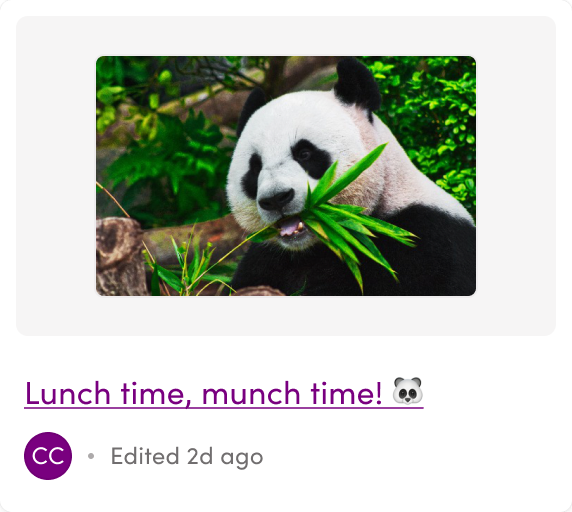Screen dimensions: 572x512
Task: Click the gray dot separator beside avatar
Action: (x=91, y=456)
